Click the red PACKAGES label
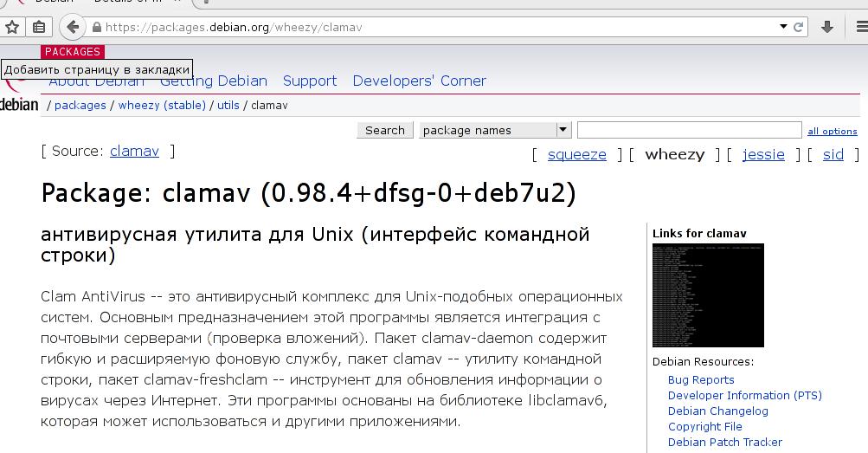 coord(73,51)
